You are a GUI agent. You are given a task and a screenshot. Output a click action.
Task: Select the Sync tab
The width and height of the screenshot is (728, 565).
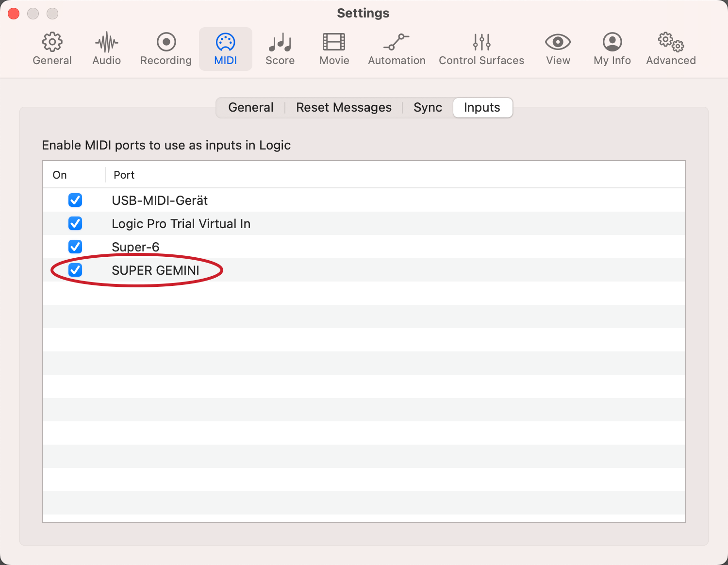pos(428,107)
